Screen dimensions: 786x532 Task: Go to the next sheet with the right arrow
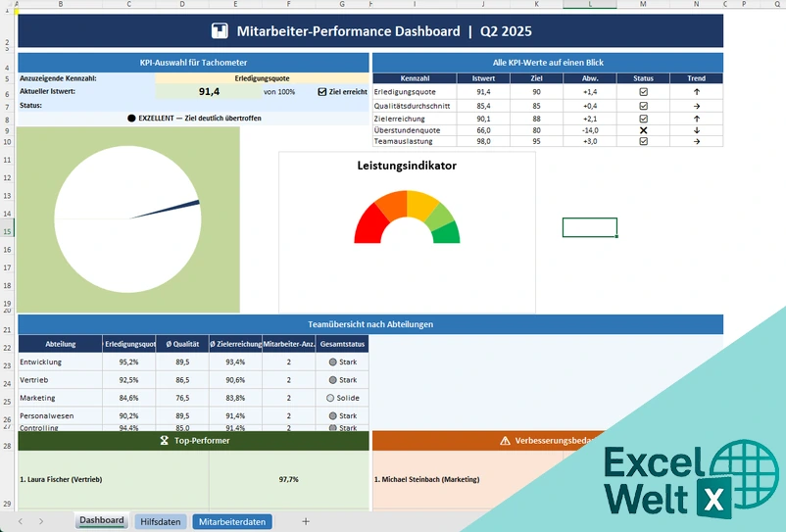[41, 521]
